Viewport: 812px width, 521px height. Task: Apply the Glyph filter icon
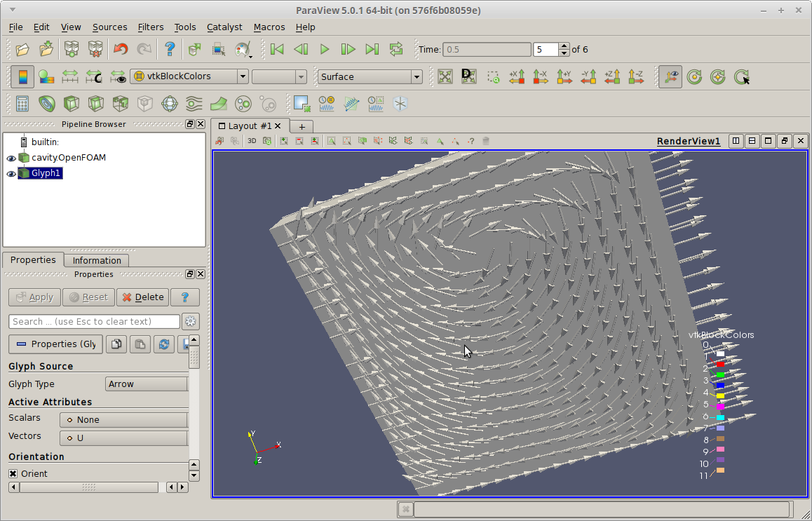tap(169, 104)
